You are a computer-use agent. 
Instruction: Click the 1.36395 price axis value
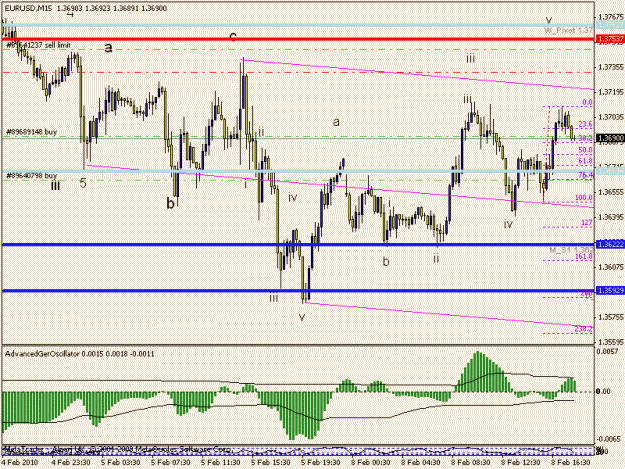(x=611, y=217)
